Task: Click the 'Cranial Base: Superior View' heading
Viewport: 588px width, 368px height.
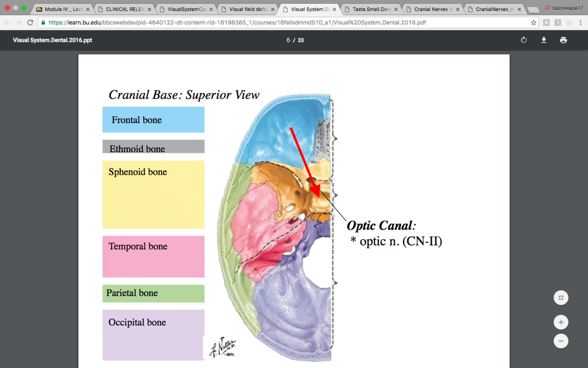Action: coord(184,95)
